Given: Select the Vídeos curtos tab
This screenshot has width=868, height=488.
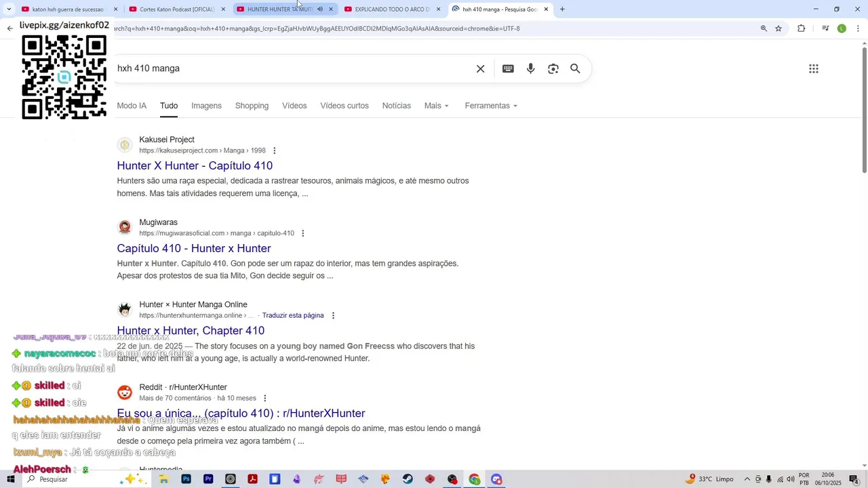Looking at the screenshot, I should point(344,106).
